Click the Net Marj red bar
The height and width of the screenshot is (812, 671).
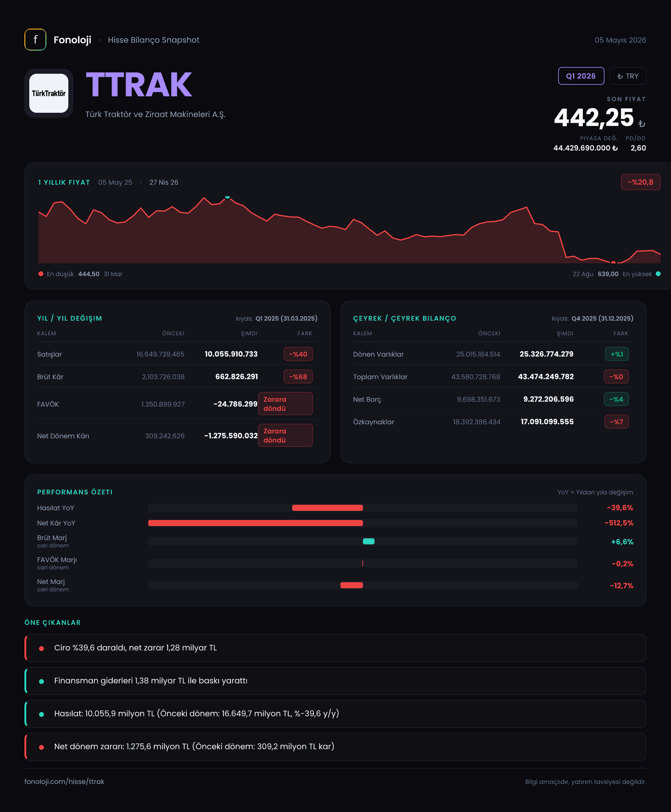point(351,585)
